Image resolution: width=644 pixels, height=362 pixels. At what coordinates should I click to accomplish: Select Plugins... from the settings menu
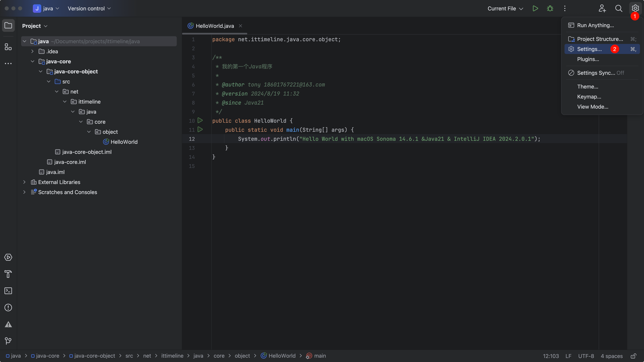(x=588, y=59)
